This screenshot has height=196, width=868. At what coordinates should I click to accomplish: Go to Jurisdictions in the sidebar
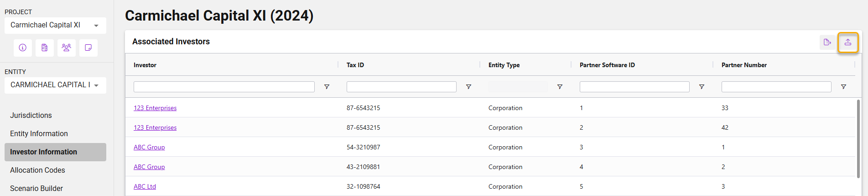tap(31, 116)
